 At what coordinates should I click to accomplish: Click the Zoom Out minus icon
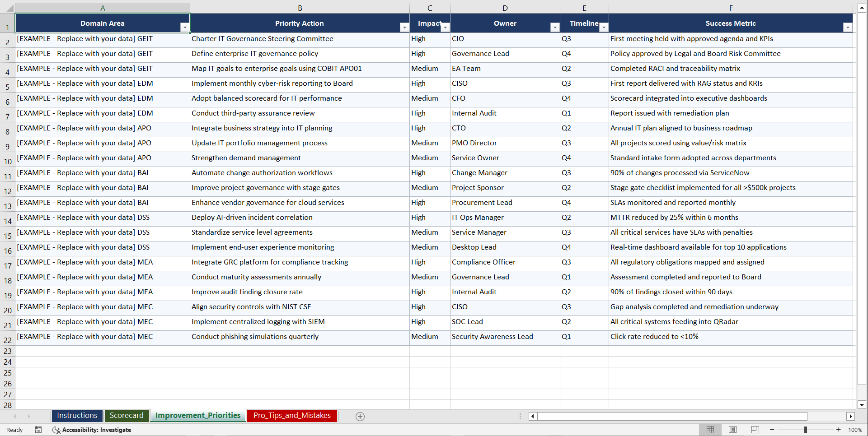tap(772, 430)
